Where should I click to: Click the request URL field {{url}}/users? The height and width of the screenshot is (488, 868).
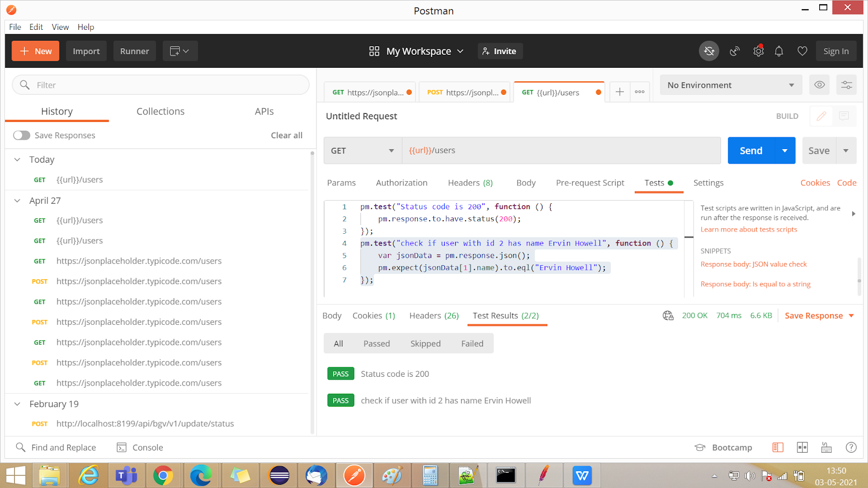point(561,151)
